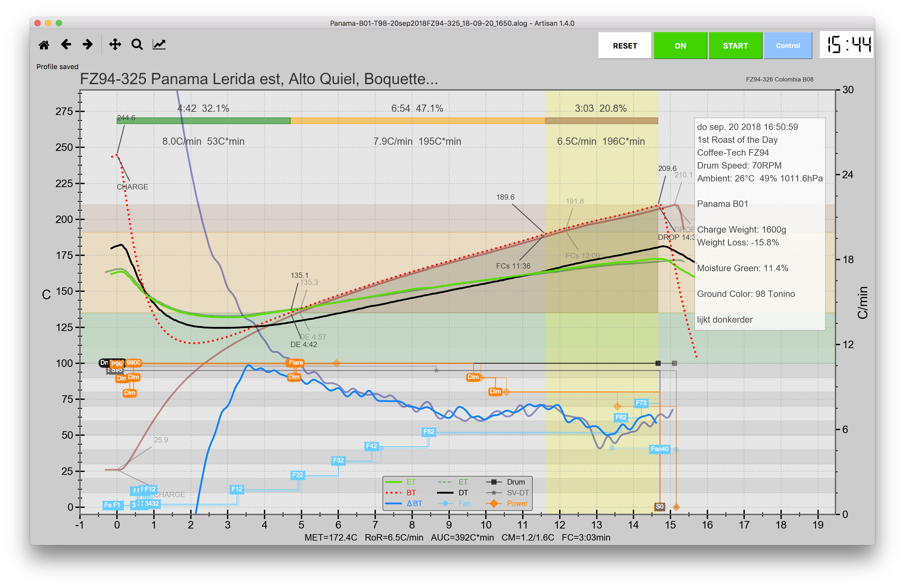Viewport: 905px width, 588px height.
Task: Click the forward arrow view icon
Action: pyautogui.click(x=88, y=45)
